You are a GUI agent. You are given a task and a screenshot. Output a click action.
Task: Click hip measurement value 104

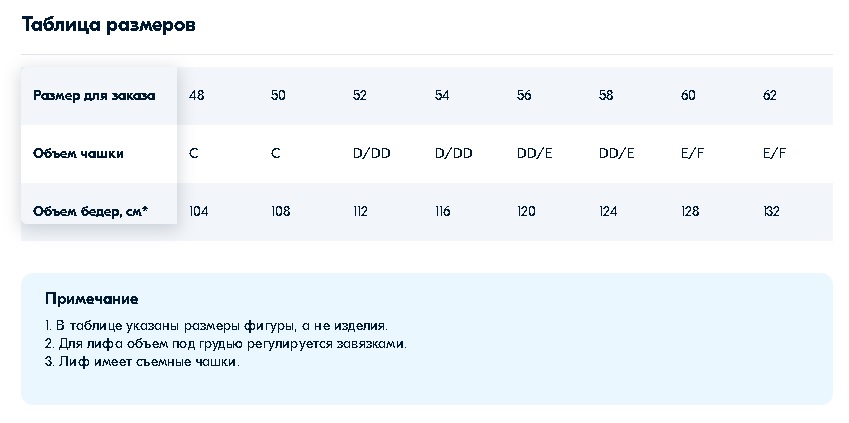199,211
